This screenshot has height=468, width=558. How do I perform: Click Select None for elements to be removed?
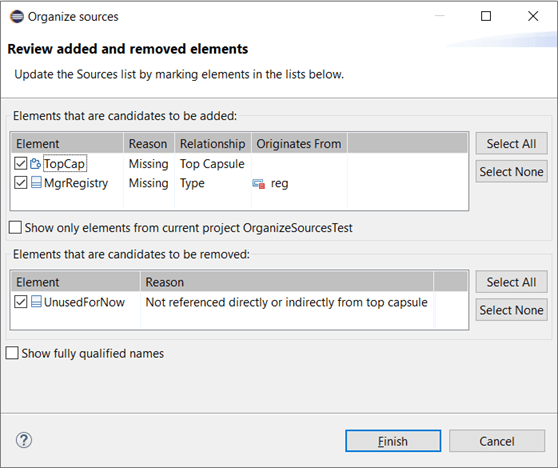pyautogui.click(x=511, y=310)
